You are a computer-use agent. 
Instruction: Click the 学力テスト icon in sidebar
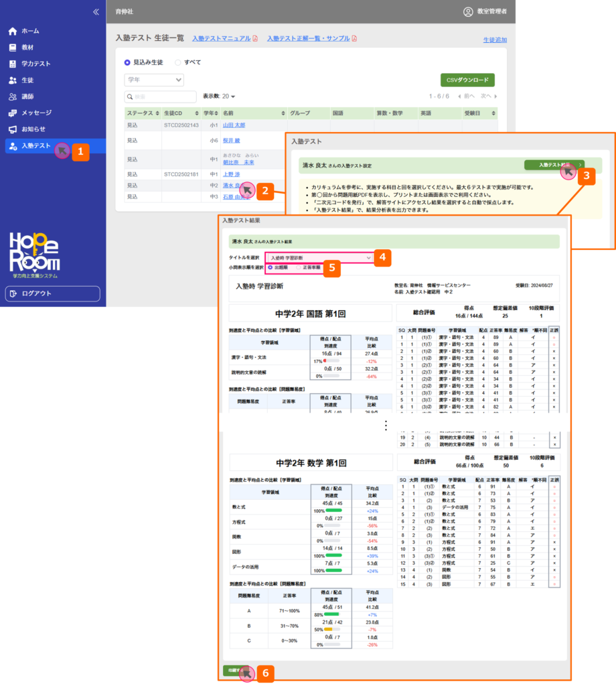13,64
